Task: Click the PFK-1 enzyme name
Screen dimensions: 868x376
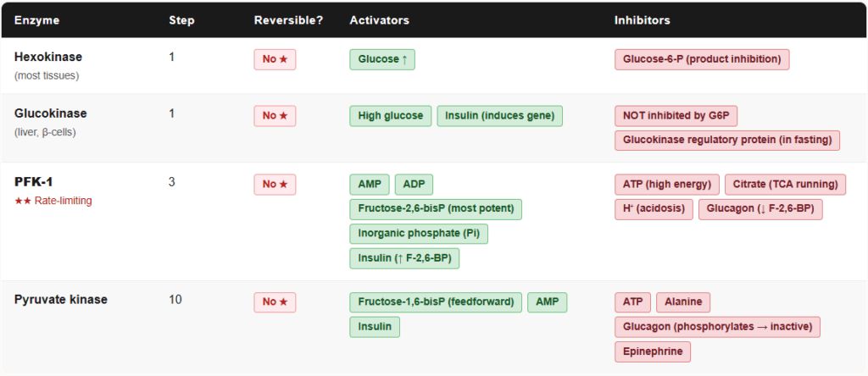Action: point(34,181)
